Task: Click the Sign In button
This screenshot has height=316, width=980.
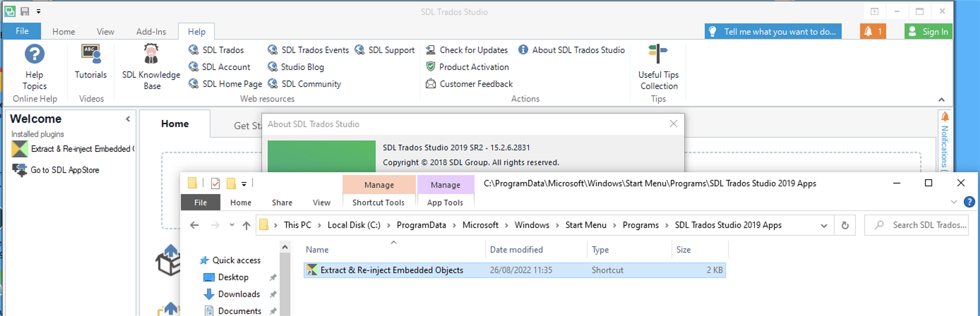Action: point(928,32)
